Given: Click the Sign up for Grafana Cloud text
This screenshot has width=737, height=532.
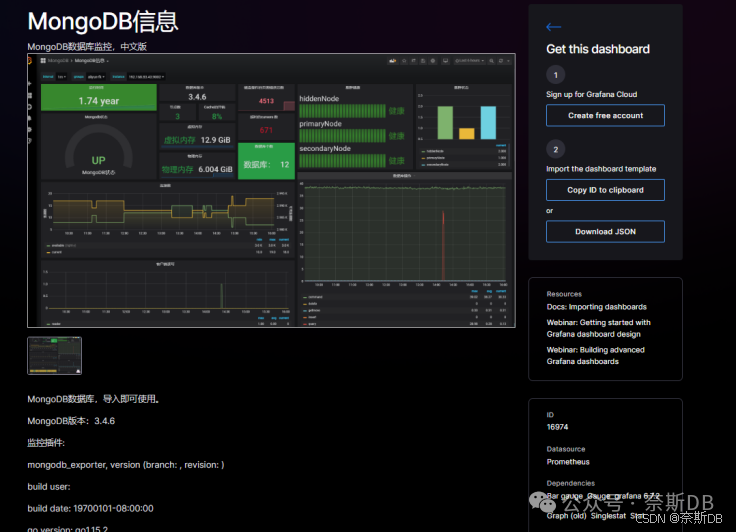Looking at the screenshot, I should pyautogui.click(x=592, y=94).
